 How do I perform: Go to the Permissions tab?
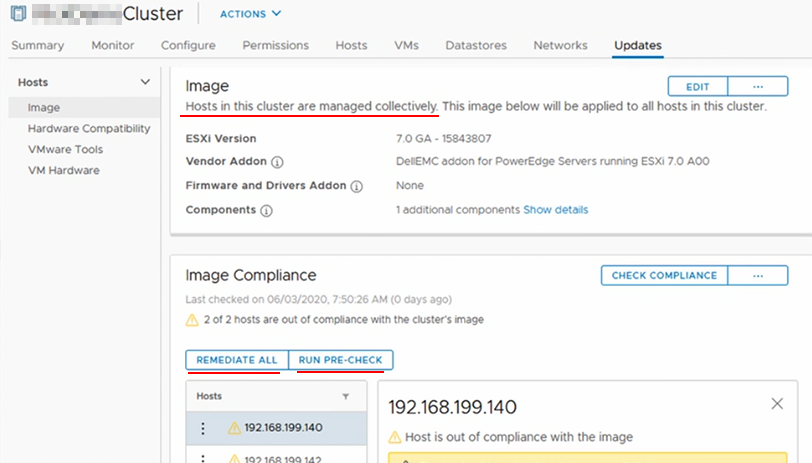point(276,46)
